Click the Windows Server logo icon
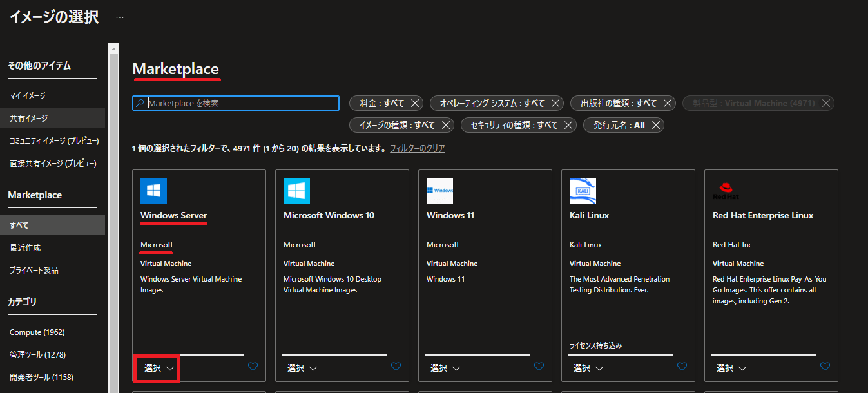Viewport: 868px width, 393px height. [x=153, y=191]
